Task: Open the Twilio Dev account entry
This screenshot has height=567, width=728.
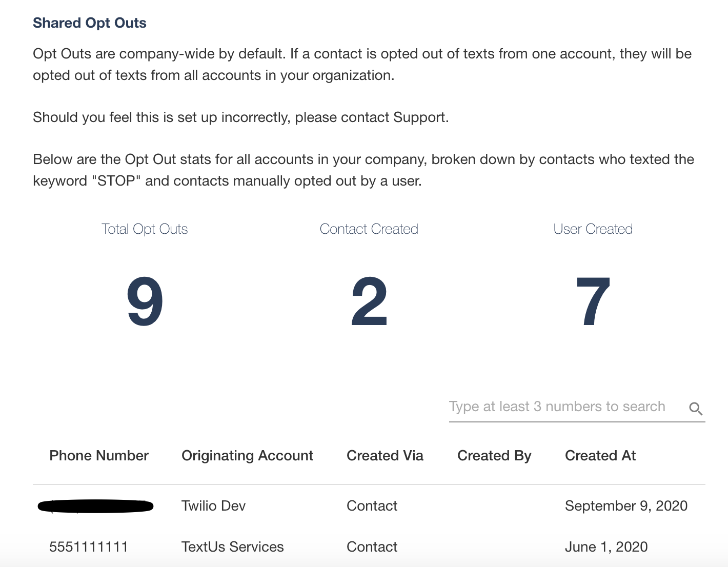Action: click(213, 505)
